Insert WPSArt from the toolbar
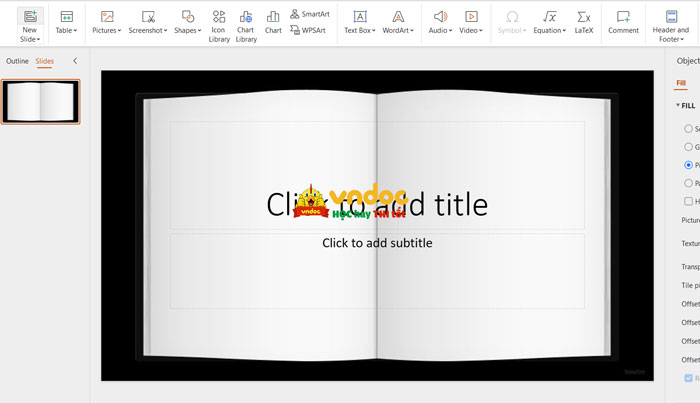This screenshot has width=700, height=403. click(x=308, y=30)
